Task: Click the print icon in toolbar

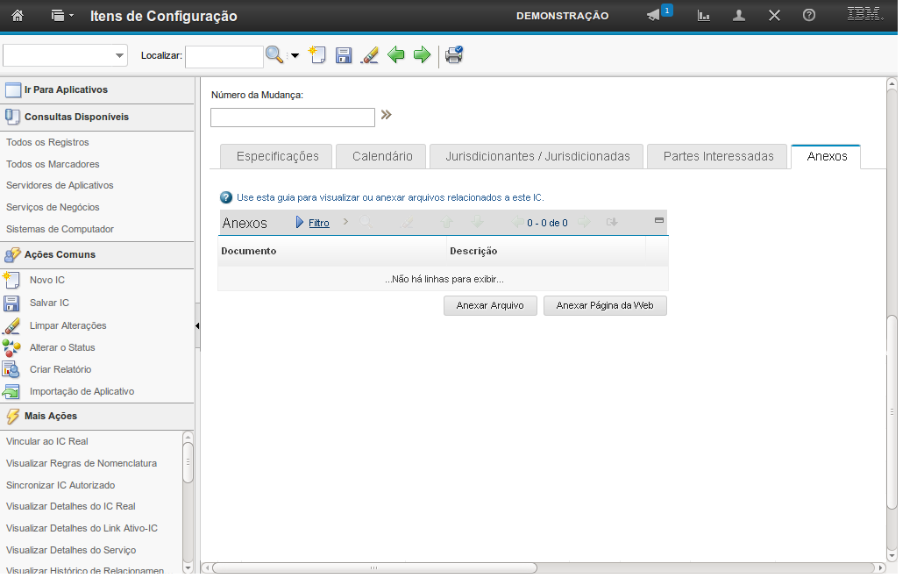Action: [453, 55]
